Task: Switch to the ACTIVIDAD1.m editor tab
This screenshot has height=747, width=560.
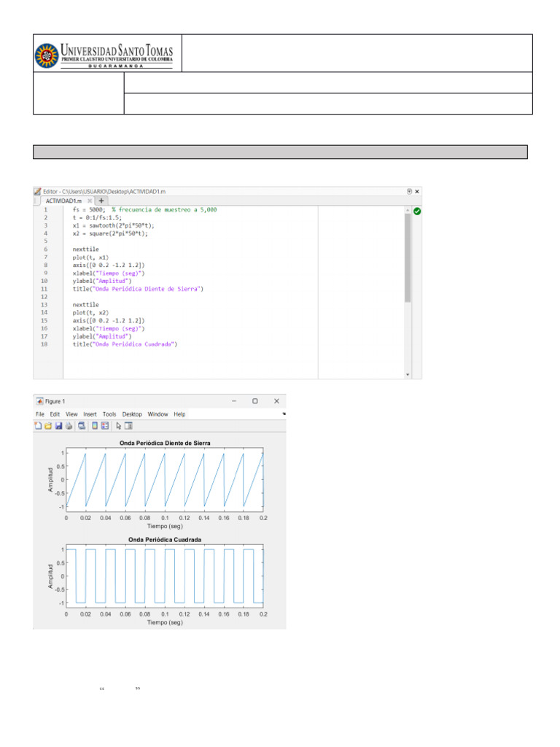Action: [62, 200]
